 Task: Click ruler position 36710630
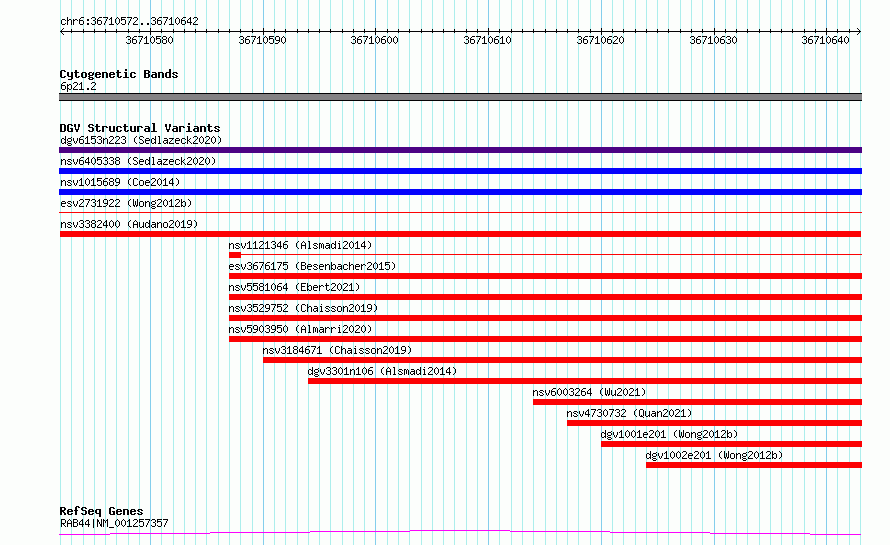click(713, 40)
